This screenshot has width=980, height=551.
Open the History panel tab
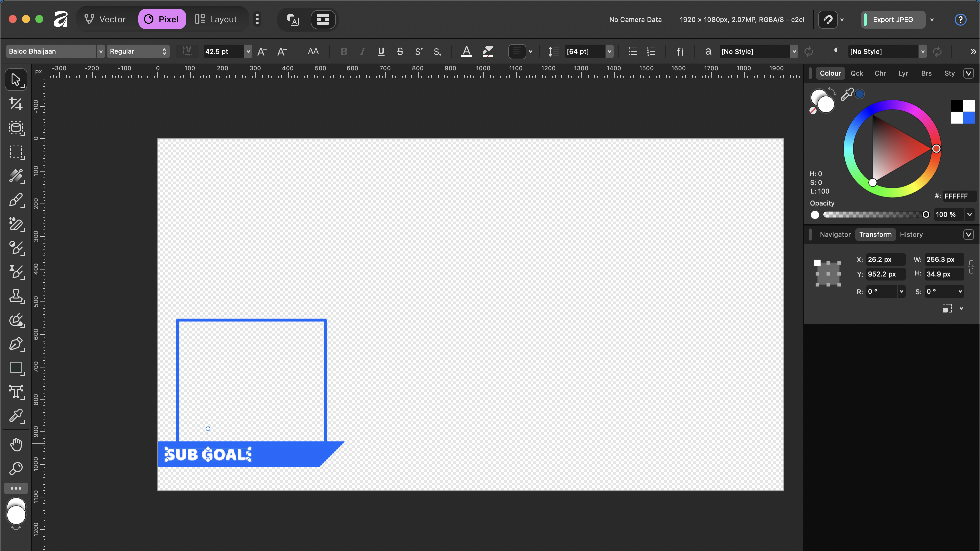[911, 234]
